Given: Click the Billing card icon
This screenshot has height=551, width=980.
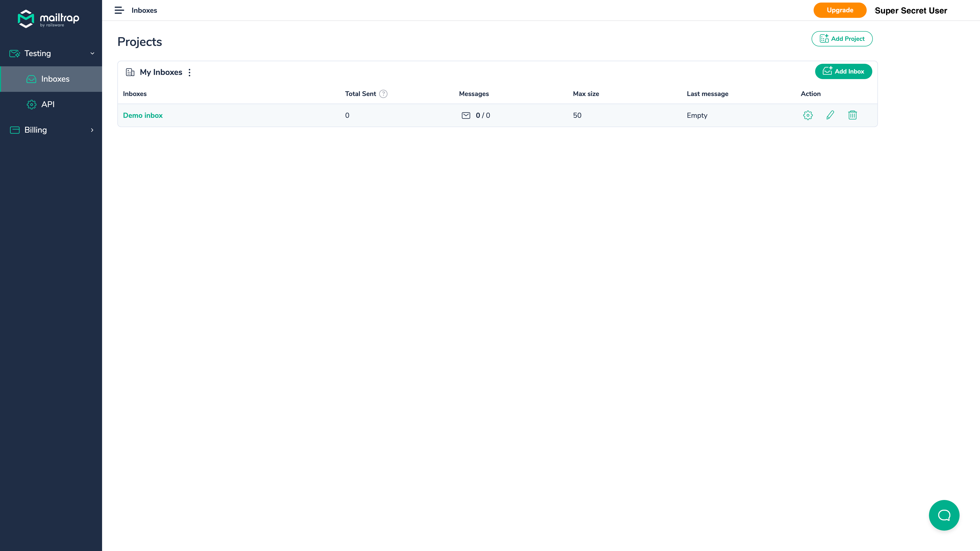Looking at the screenshot, I should (x=14, y=130).
